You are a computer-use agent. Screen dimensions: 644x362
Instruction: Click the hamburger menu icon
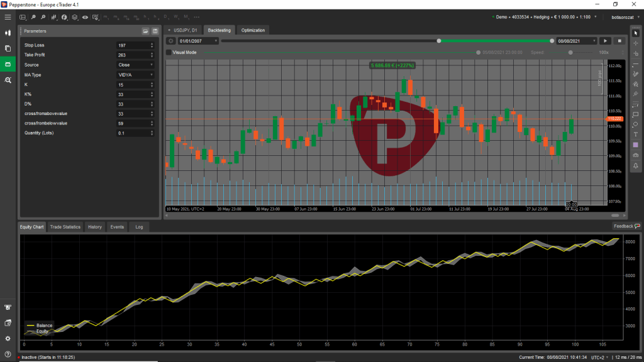pyautogui.click(x=8, y=17)
